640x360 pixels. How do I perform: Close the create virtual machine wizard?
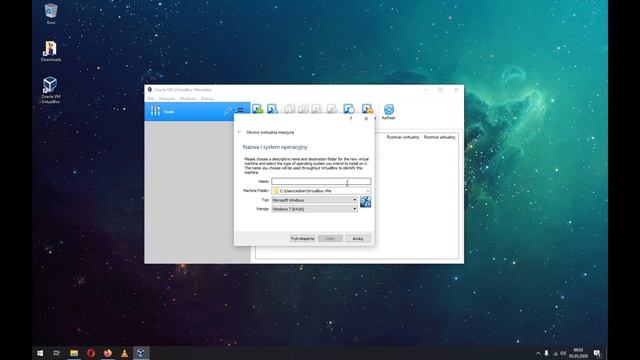366,118
